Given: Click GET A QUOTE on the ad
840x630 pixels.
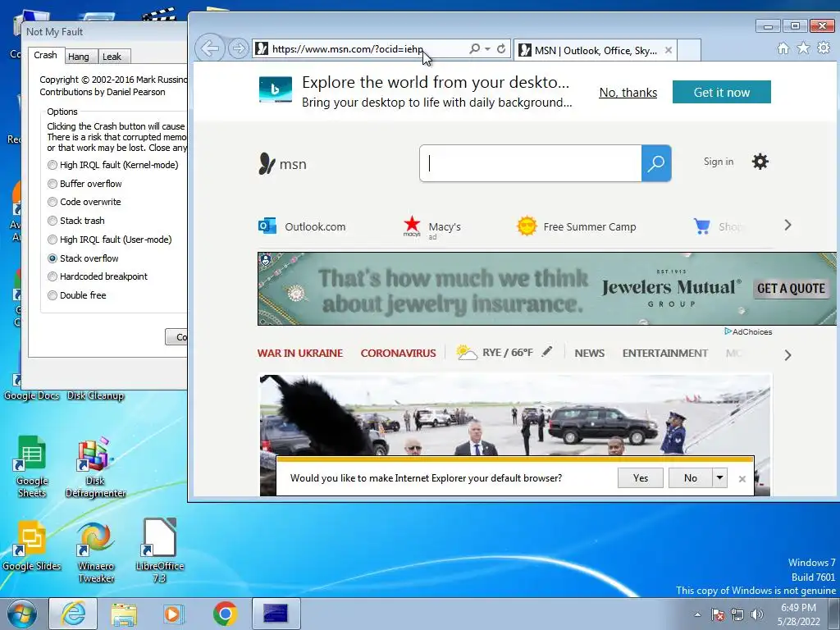Looking at the screenshot, I should click(x=791, y=288).
